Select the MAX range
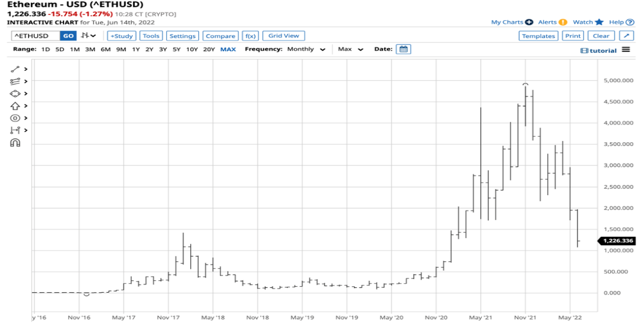Image resolution: width=644 pixels, height=329 pixels. pos(228,49)
